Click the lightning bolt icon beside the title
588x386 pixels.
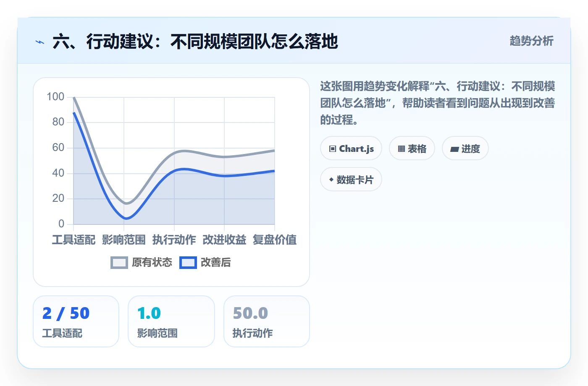point(40,42)
